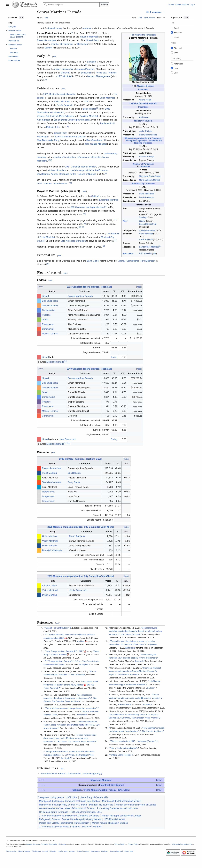Open Paolo Tamburello in the infobox
Viewport: 202px width, 868px height.
point(147,194)
